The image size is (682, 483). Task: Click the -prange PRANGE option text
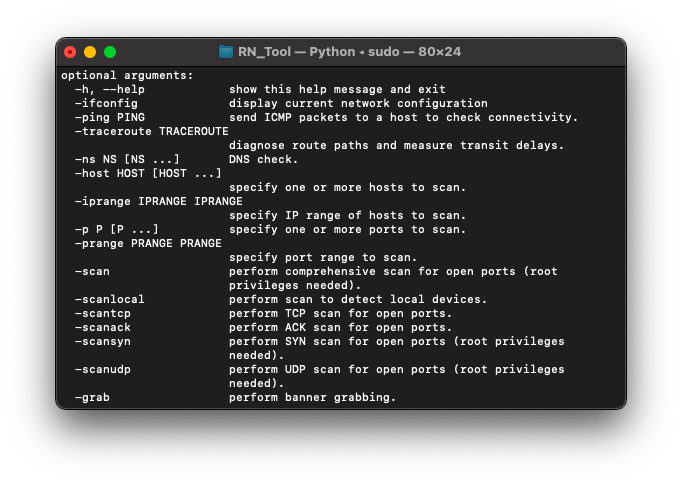(x=148, y=243)
